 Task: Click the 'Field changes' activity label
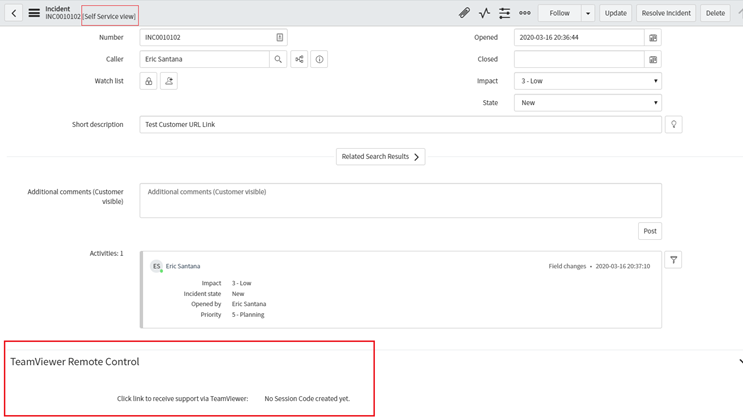click(x=567, y=266)
